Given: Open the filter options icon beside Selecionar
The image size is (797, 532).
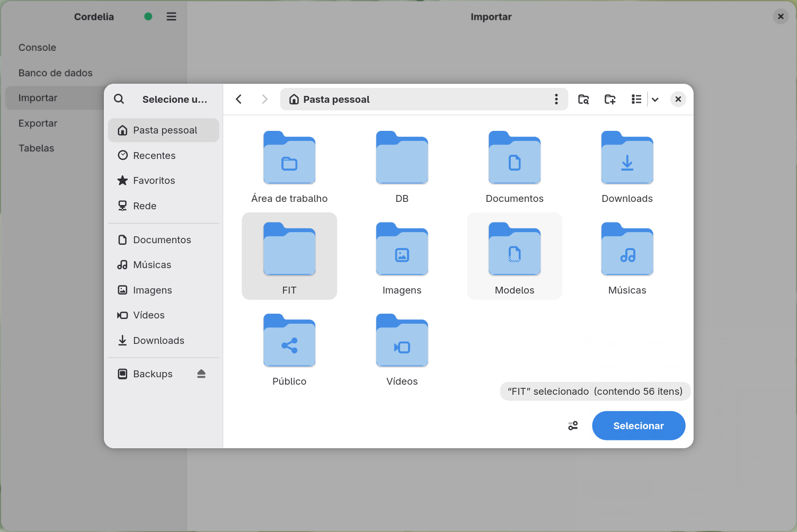Looking at the screenshot, I should [x=573, y=425].
